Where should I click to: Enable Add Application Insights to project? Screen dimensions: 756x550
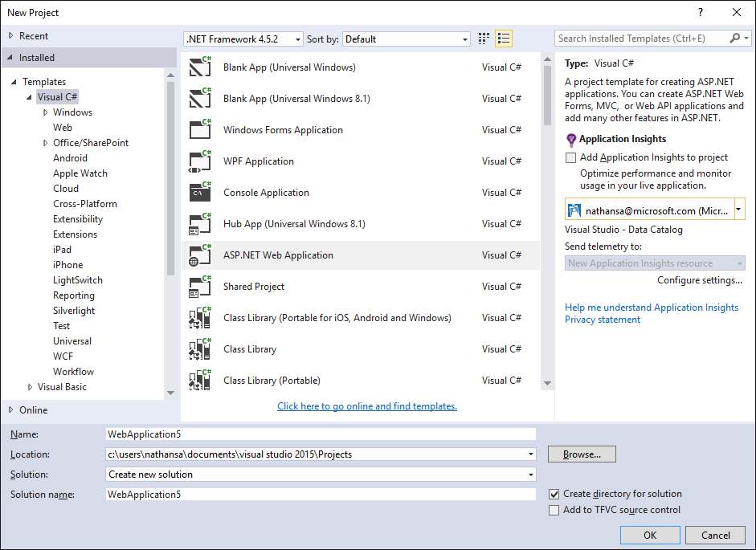click(x=570, y=157)
